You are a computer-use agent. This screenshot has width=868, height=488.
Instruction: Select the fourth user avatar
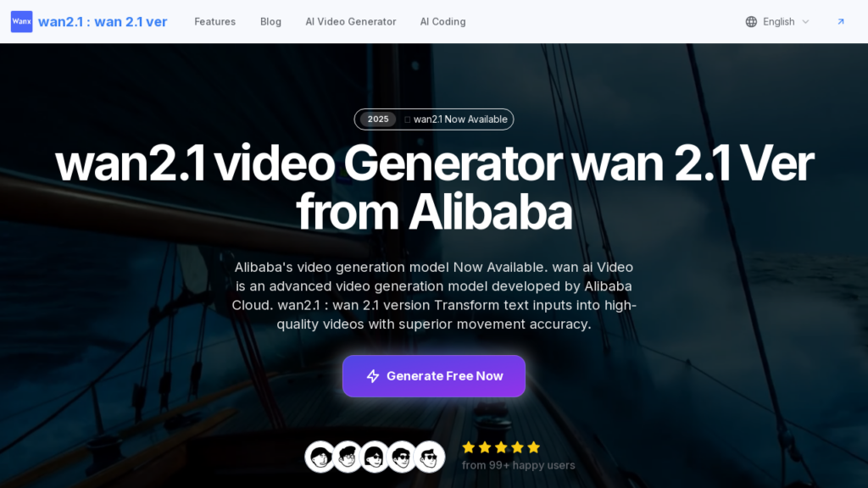[x=402, y=457]
